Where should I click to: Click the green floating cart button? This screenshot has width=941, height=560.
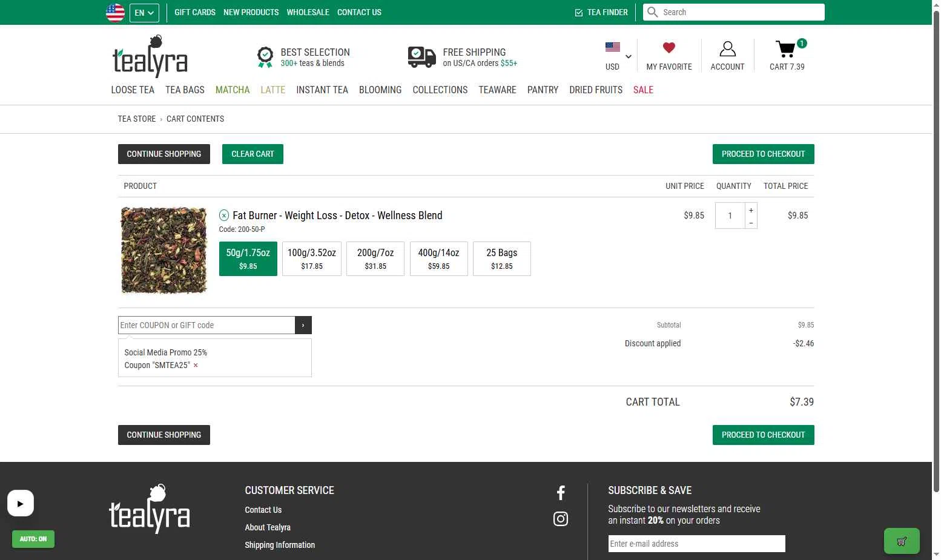click(902, 541)
